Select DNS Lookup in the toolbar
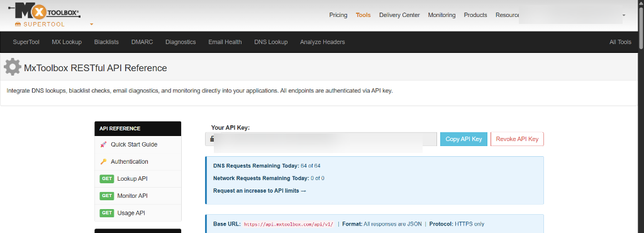 click(x=270, y=42)
